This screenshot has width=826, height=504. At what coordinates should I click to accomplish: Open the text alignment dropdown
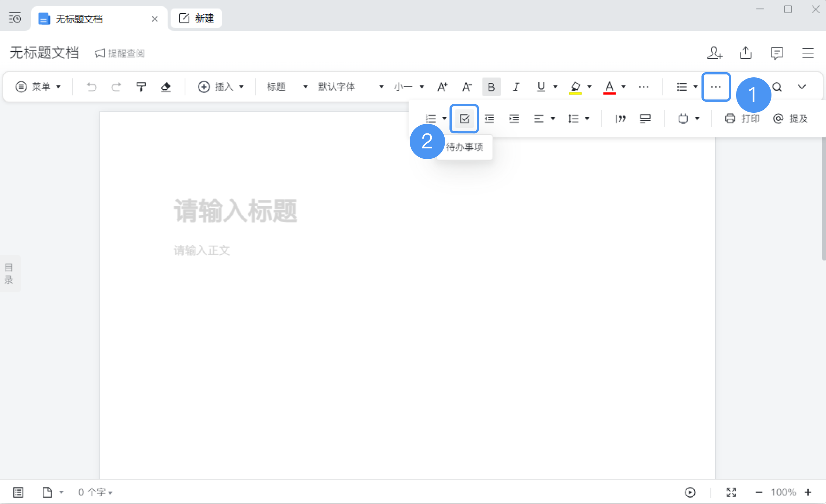coord(545,119)
